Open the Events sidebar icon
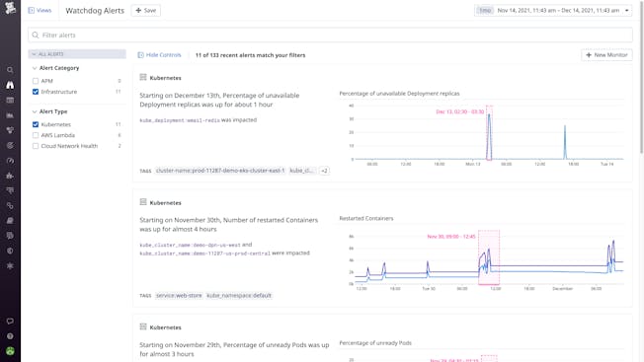Viewport: 644px width, 362px height. (10, 100)
